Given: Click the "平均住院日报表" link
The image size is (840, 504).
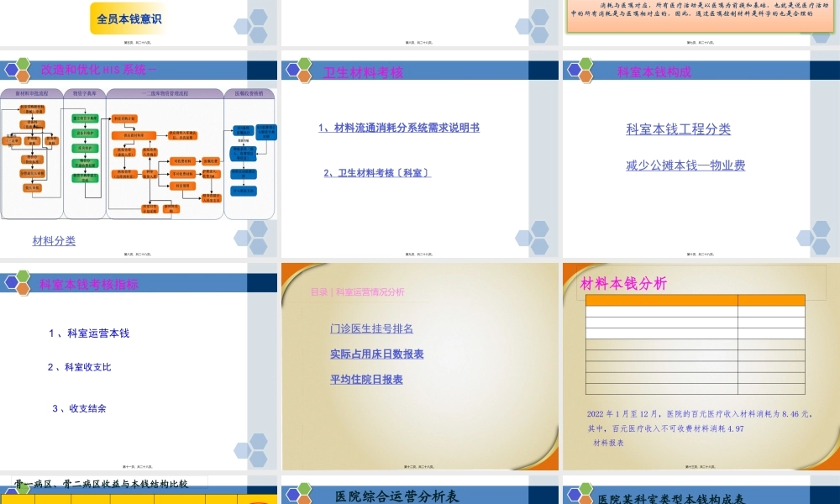Looking at the screenshot, I should [365, 379].
